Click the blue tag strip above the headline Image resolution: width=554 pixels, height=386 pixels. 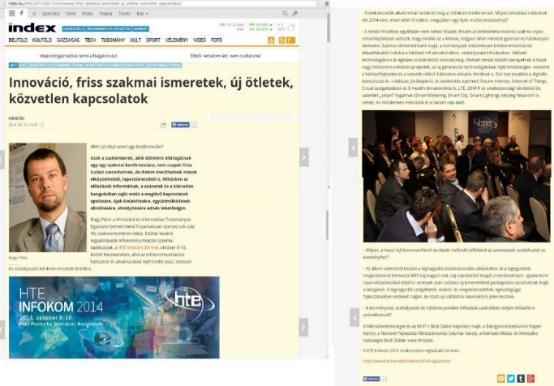pyautogui.click(x=95, y=65)
